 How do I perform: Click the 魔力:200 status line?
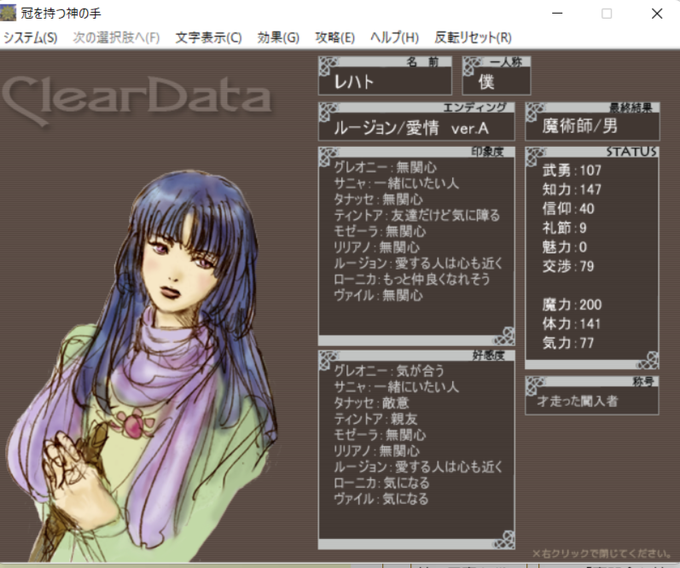572,305
